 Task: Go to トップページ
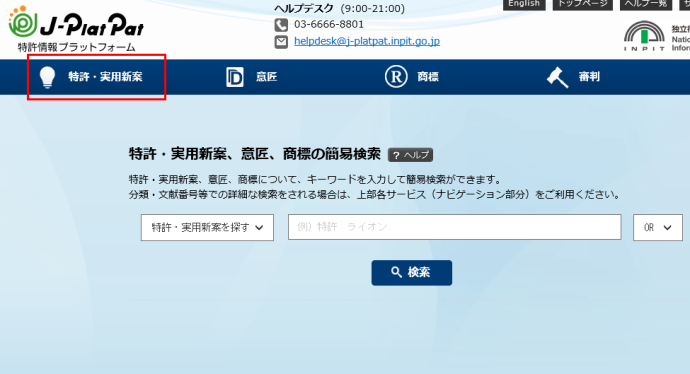click(583, 4)
